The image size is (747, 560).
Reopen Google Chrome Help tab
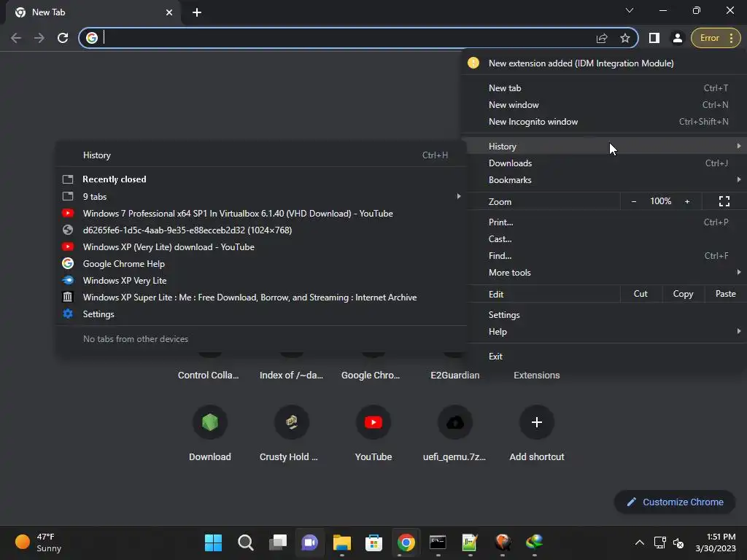tap(261, 264)
